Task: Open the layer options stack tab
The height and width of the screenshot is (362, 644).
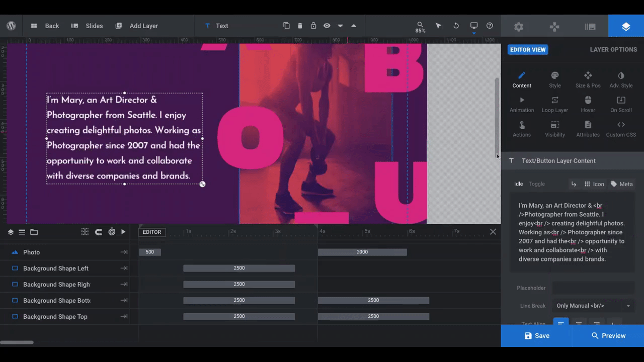Action: click(626, 27)
